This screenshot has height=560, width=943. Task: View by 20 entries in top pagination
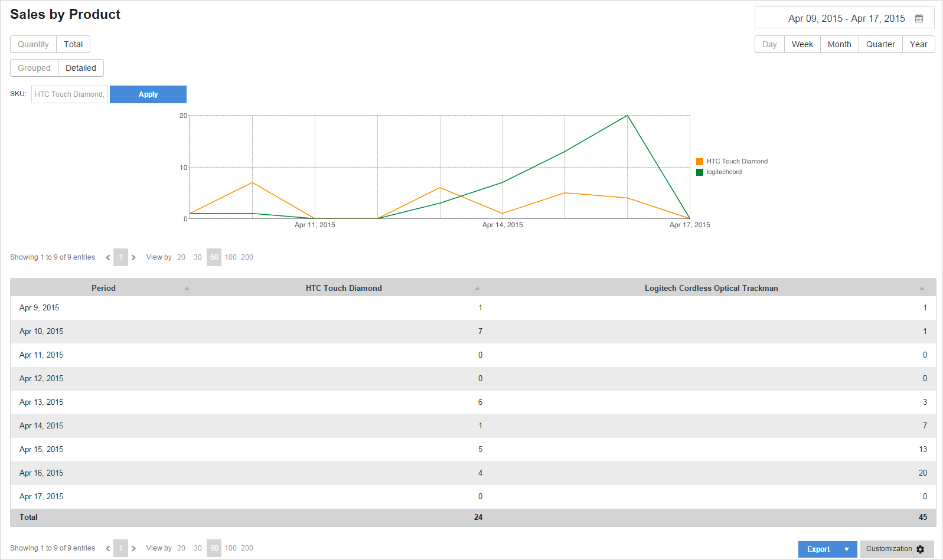point(181,257)
